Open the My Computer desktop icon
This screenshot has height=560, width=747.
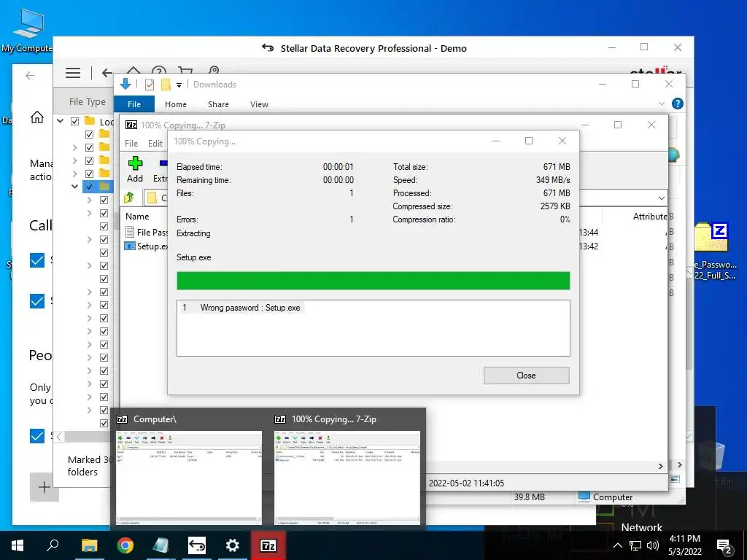(28, 29)
